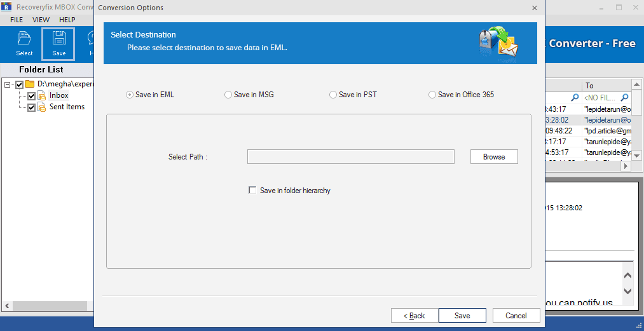Click preview pane scroll down arrow
The height and width of the screenshot is (331, 644).
pyautogui.click(x=627, y=291)
